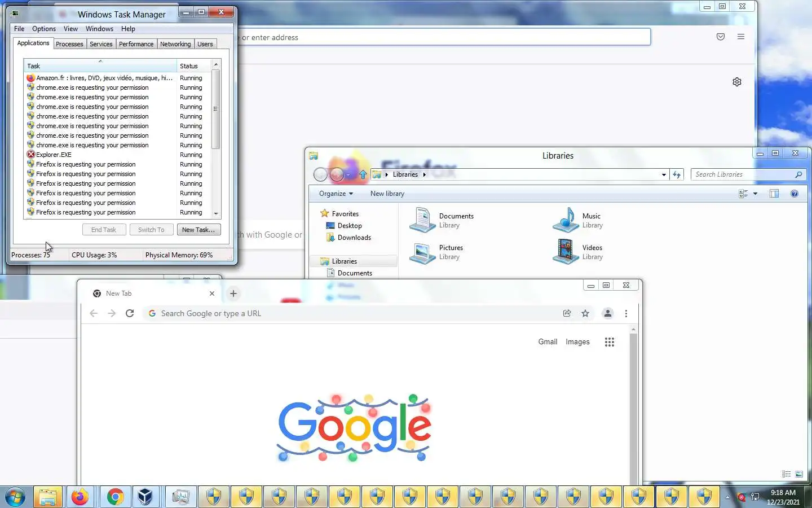
Task: Switch to the Performance tab
Action: (136, 44)
